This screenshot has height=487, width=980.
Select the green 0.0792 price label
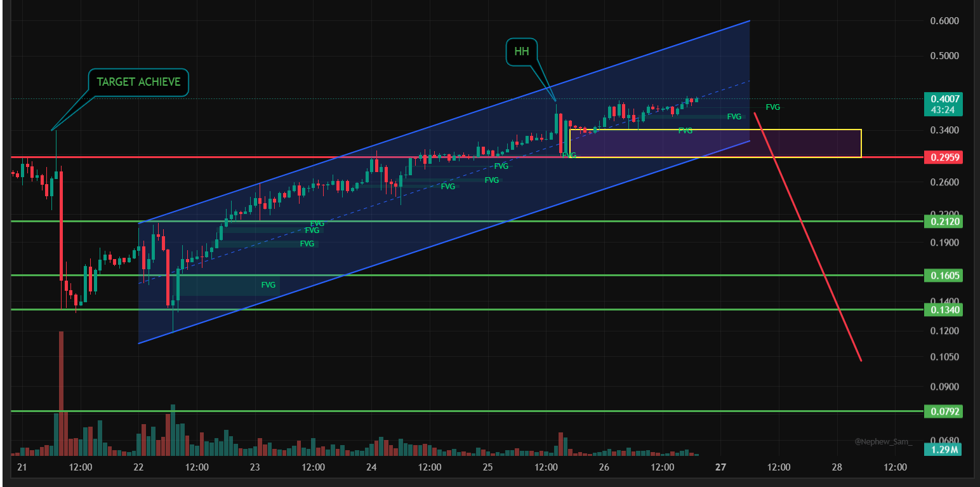click(944, 411)
